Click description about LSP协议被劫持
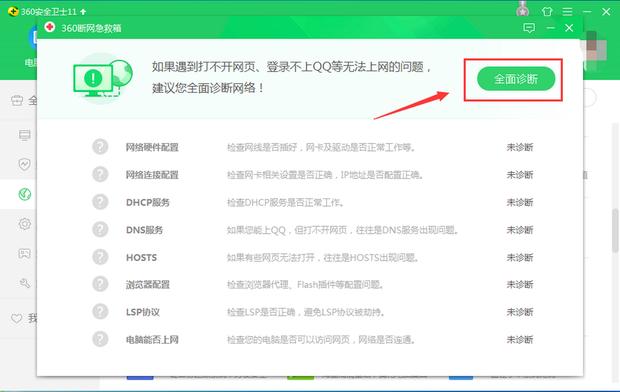 point(306,312)
